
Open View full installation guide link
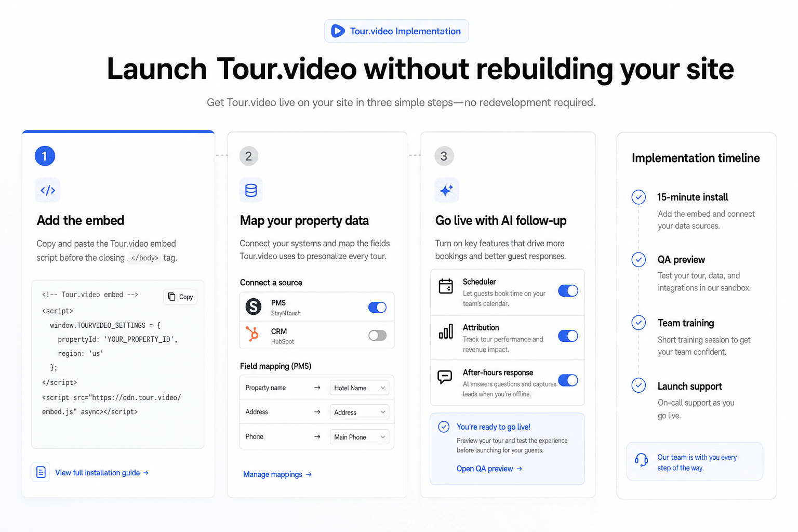102,473
